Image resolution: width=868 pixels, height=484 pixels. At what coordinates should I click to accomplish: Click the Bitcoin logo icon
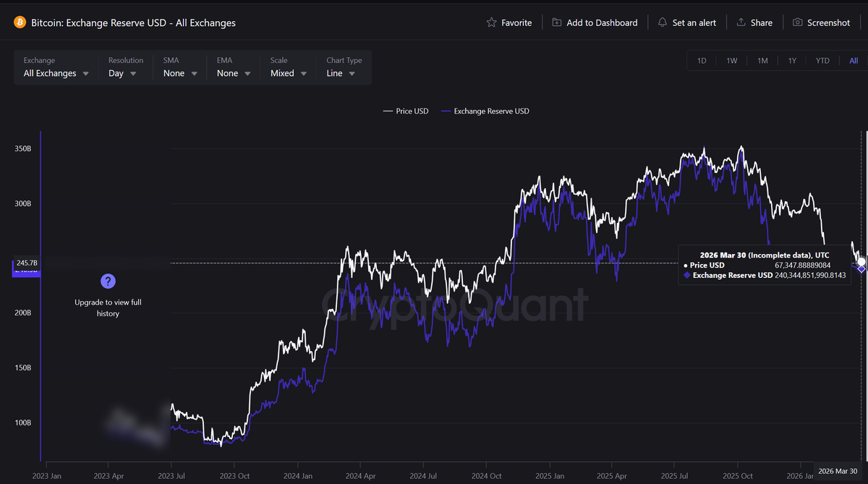[20, 22]
